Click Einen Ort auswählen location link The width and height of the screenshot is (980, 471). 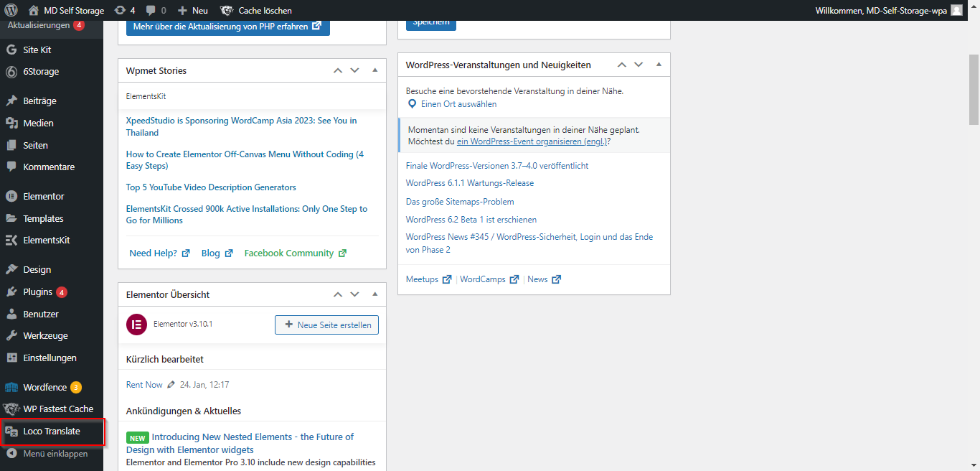452,104
